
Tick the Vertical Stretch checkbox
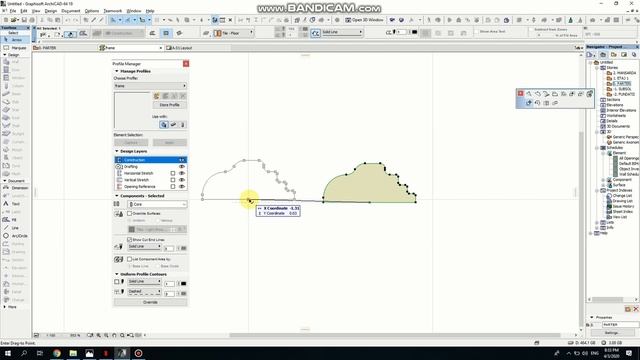coord(173,180)
